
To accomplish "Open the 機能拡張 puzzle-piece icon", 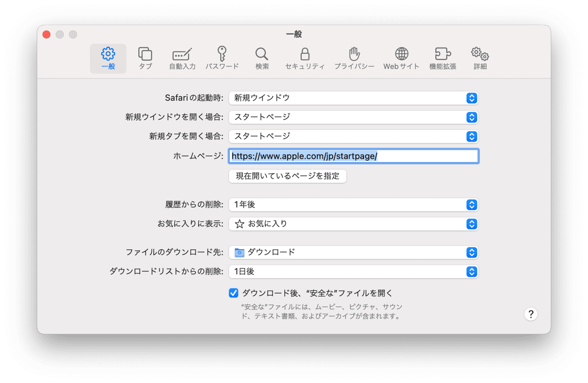I will [443, 58].
